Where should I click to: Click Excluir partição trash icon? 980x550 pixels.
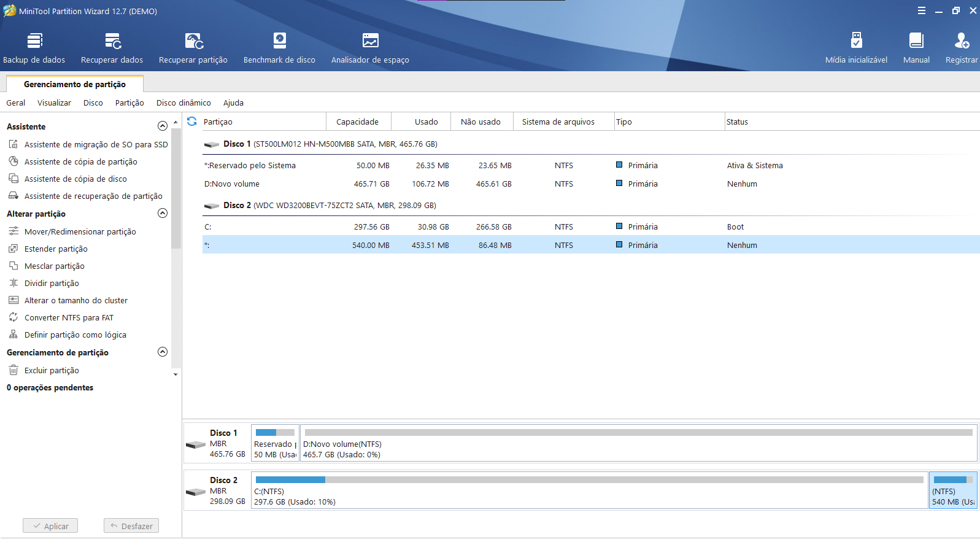click(x=14, y=370)
